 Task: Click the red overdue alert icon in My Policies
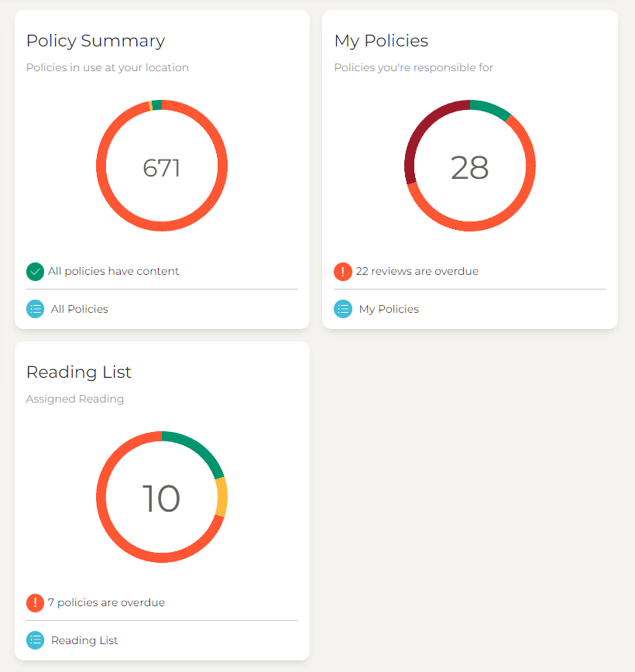point(343,272)
